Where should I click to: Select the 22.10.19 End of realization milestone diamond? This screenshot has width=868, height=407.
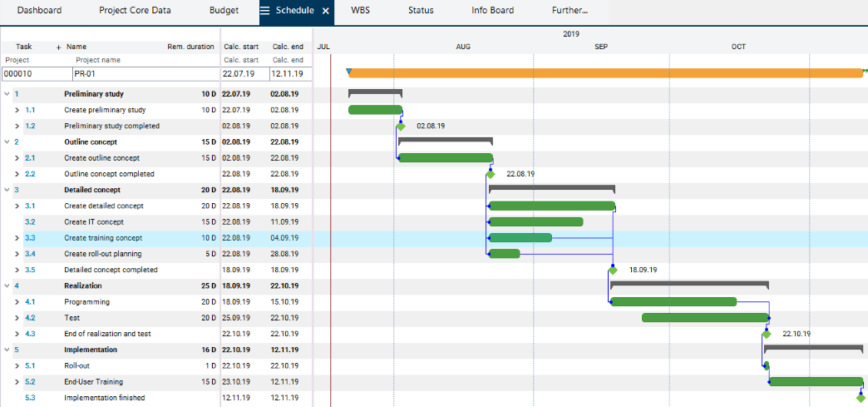pyautogui.click(x=767, y=334)
